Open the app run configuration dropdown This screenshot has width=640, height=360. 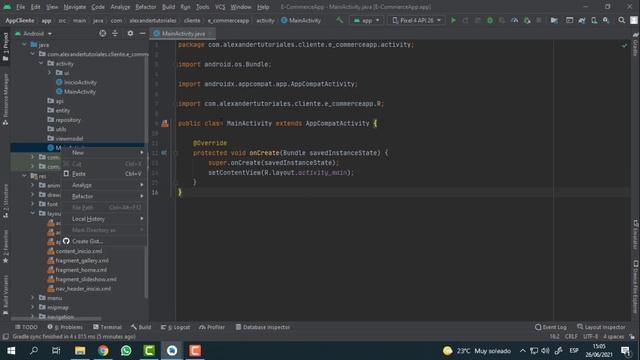pos(366,20)
